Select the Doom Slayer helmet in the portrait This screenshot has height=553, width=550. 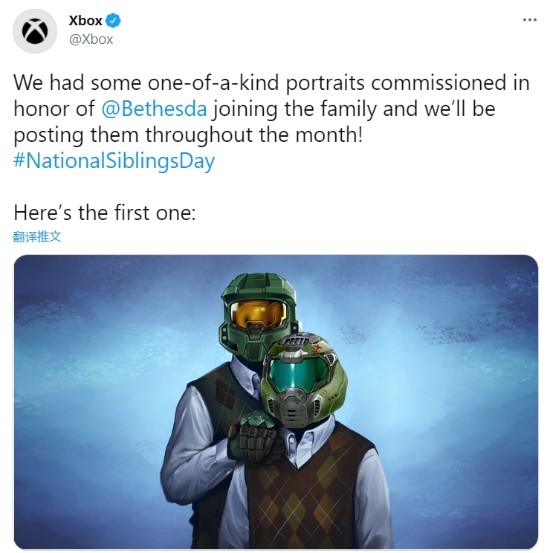pos(303,380)
